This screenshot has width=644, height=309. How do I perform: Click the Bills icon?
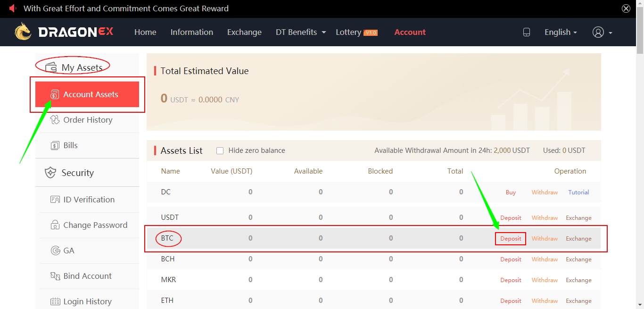55,145
